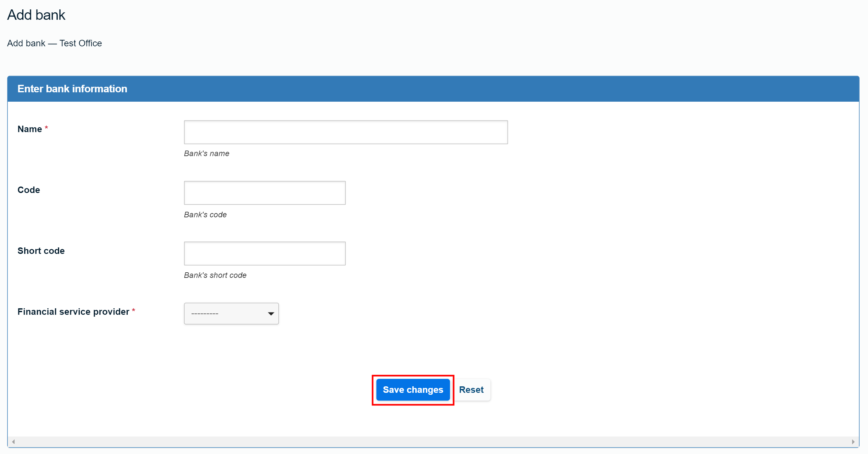
Task: Click the Name input field
Action: (x=346, y=132)
